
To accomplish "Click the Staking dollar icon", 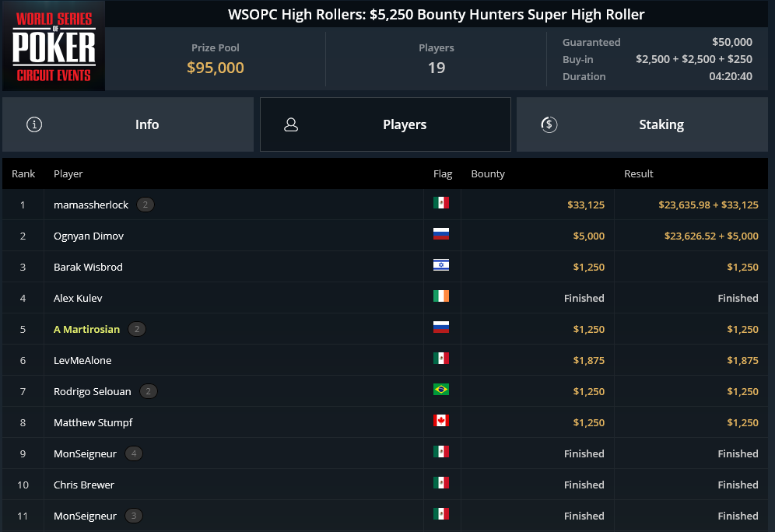I will (x=549, y=124).
